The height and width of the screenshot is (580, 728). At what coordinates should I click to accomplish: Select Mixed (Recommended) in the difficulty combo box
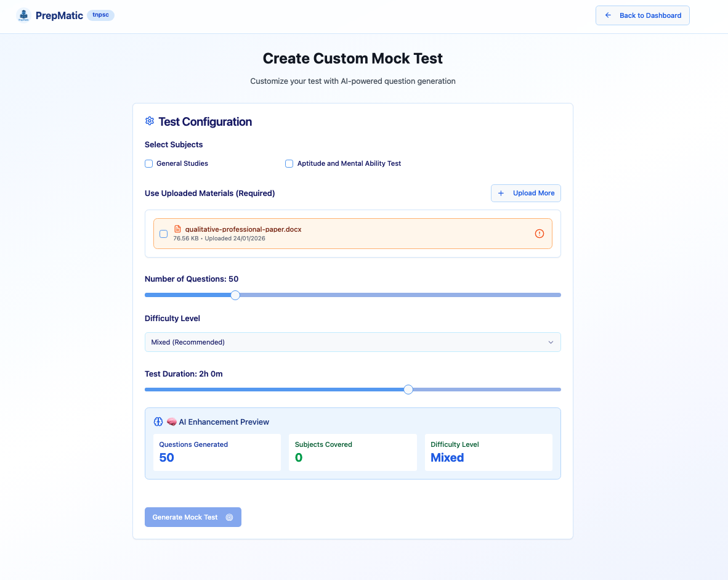coord(352,342)
